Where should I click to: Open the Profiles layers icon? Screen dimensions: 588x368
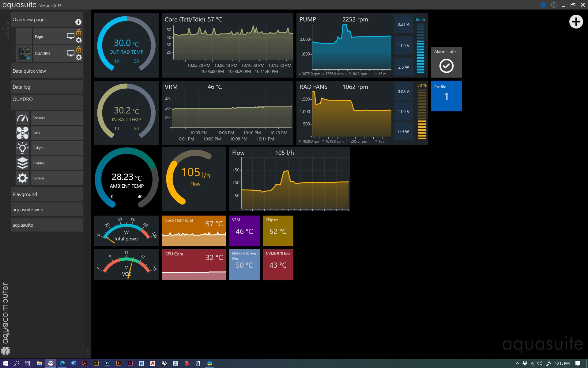pyautogui.click(x=22, y=163)
